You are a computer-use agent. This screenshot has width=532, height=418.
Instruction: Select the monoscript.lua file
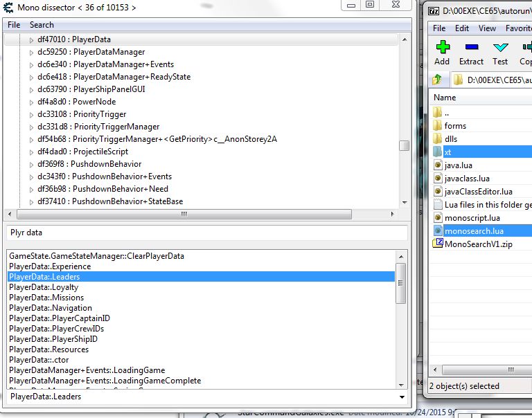coord(472,217)
